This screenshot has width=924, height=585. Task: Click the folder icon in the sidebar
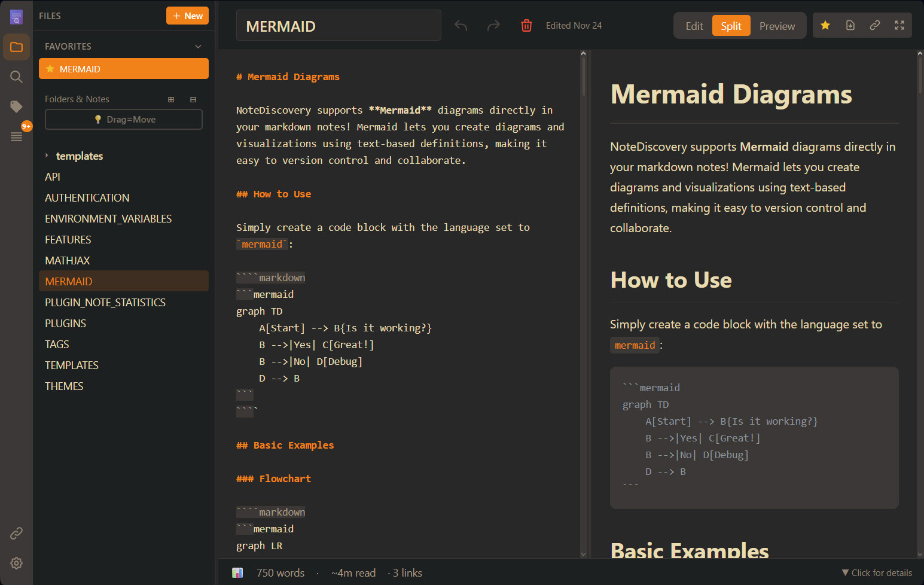[16, 47]
